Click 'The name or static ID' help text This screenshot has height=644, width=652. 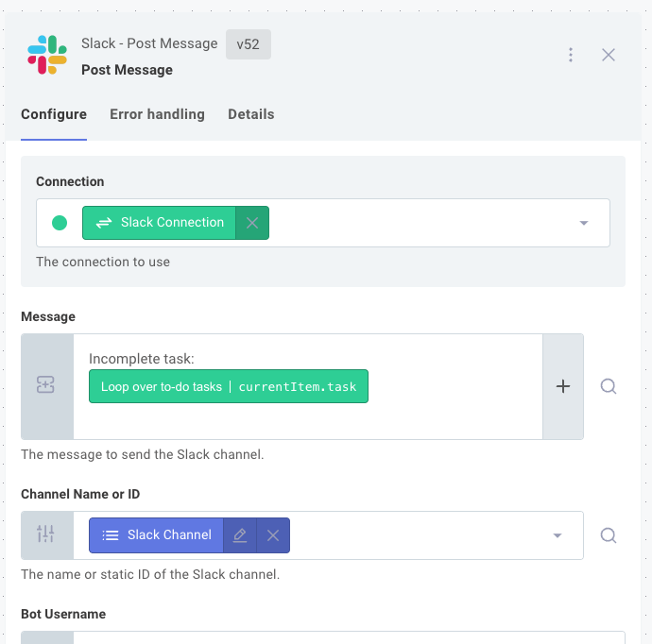(150, 574)
